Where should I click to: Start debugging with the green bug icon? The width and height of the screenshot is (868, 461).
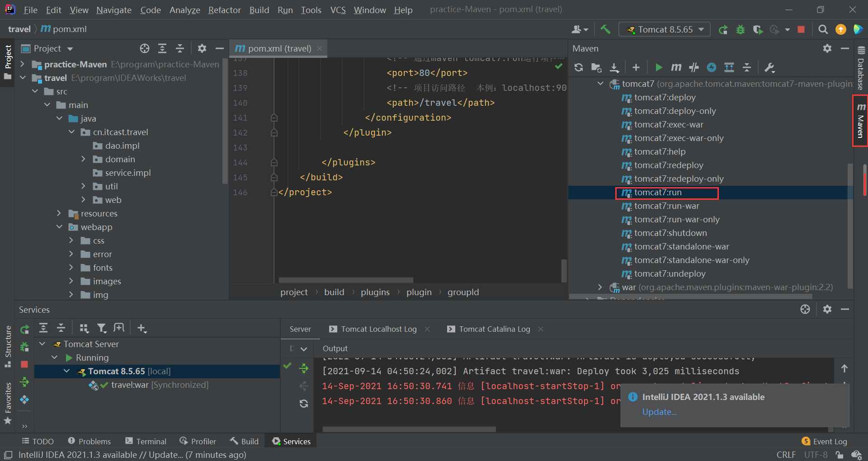pyautogui.click(x=741, y=29)
